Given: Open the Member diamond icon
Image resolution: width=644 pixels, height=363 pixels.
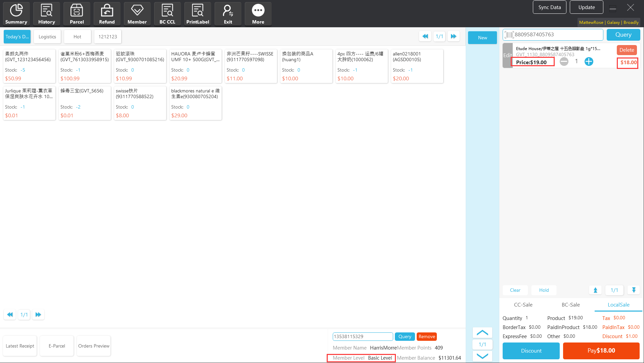Looking at the screenshot, I should pyautogui.click(x=137, y=14).
